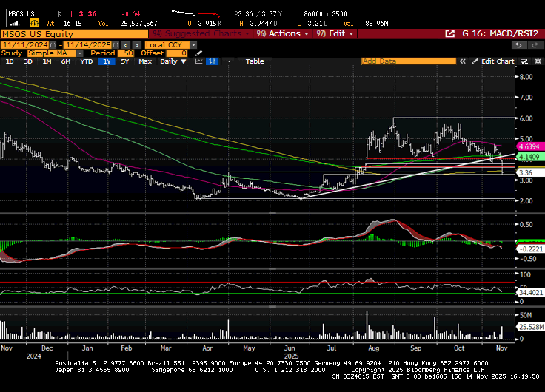This screenshot has width=545, height=392.
Task: Click the Table view button
Action: pyautogui.click(x=255, y=61)
